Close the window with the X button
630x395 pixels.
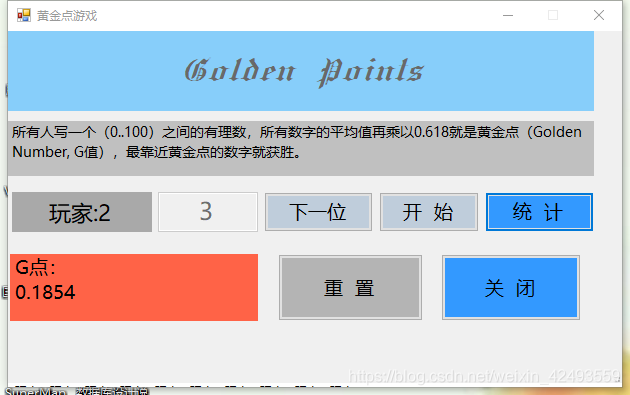tap(599, 15)
